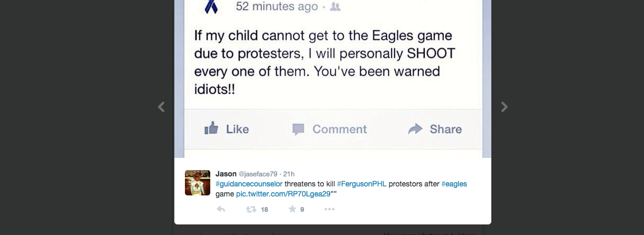The width and height of the screenshot is (644, 235).
Task: Click the thumbs-up Like in the screenshot
Action: [211, 129]
